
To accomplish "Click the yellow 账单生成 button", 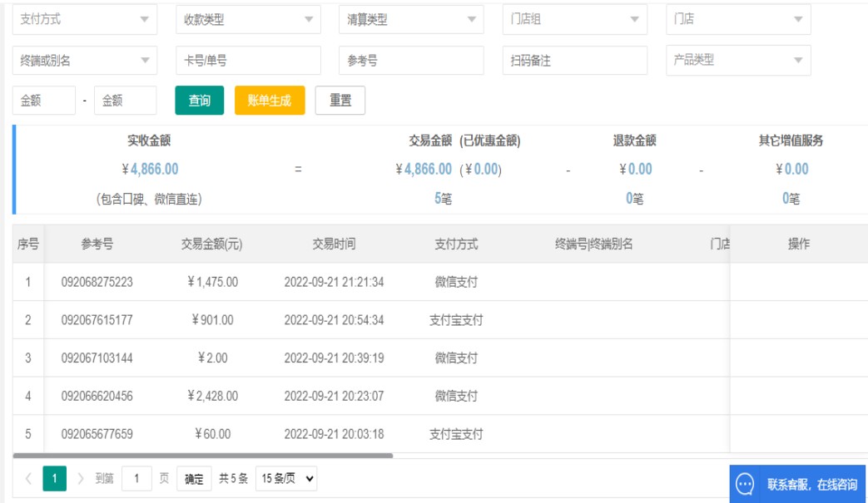I will [x=270, y=101].
